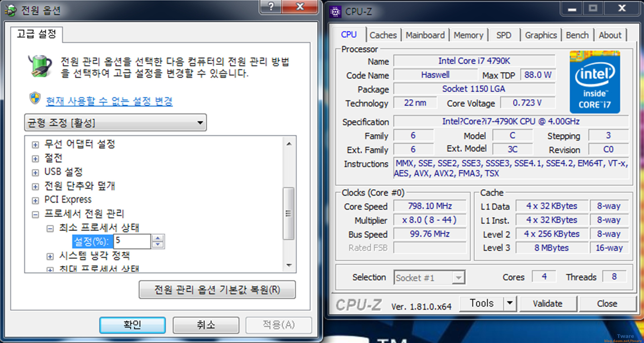
Task: Click the shield icon beside settings change link
Action: [35, 98]
